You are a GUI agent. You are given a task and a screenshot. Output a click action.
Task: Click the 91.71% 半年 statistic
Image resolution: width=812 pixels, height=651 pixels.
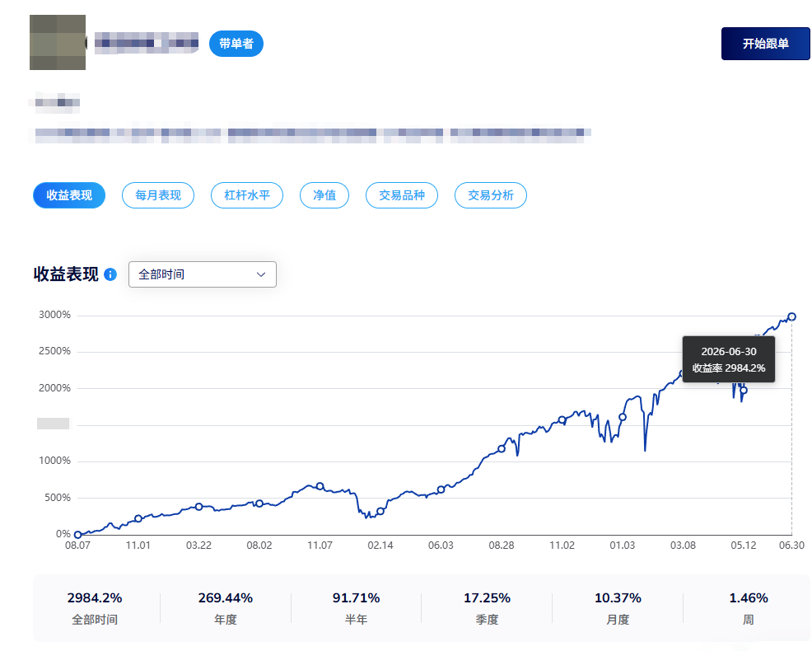(357, 608)
